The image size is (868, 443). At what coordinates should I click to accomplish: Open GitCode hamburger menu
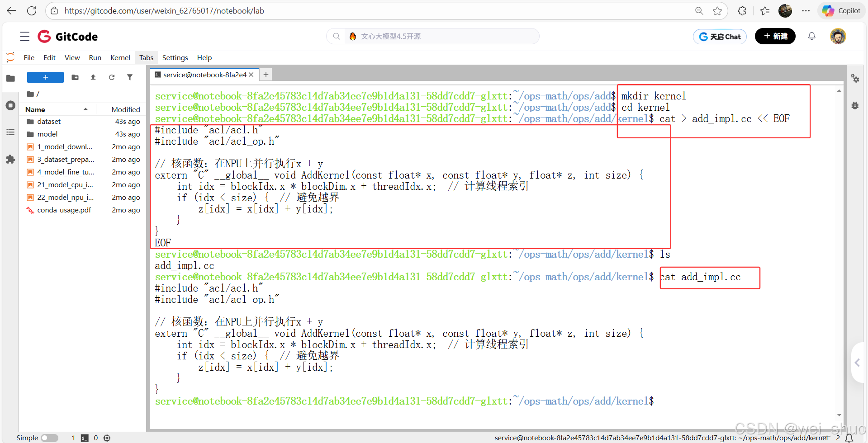[x=25, y=37]
